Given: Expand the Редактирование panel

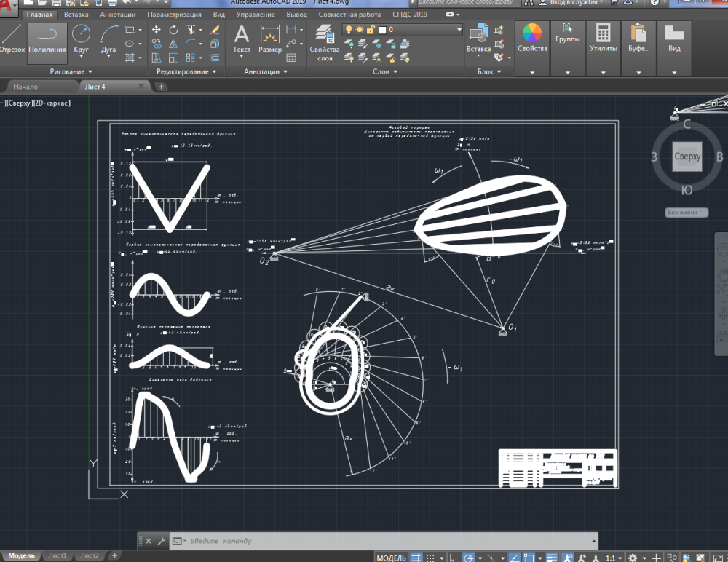Looking at the screenshot, I should click(187, 72).
